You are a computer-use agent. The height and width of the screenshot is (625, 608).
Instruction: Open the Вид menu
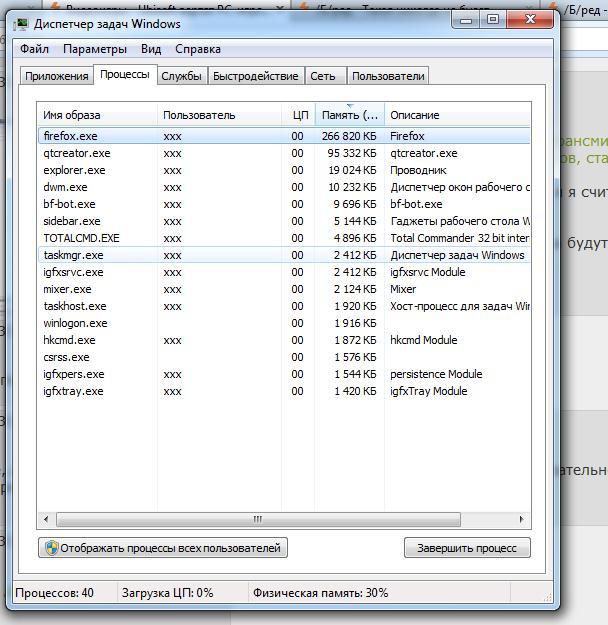[151, 49]
